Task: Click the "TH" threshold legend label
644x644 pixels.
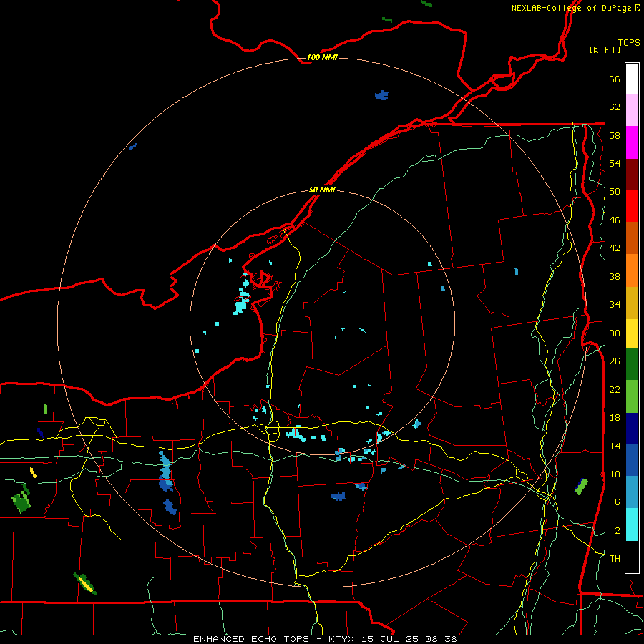Action: [x=615, y=559]
